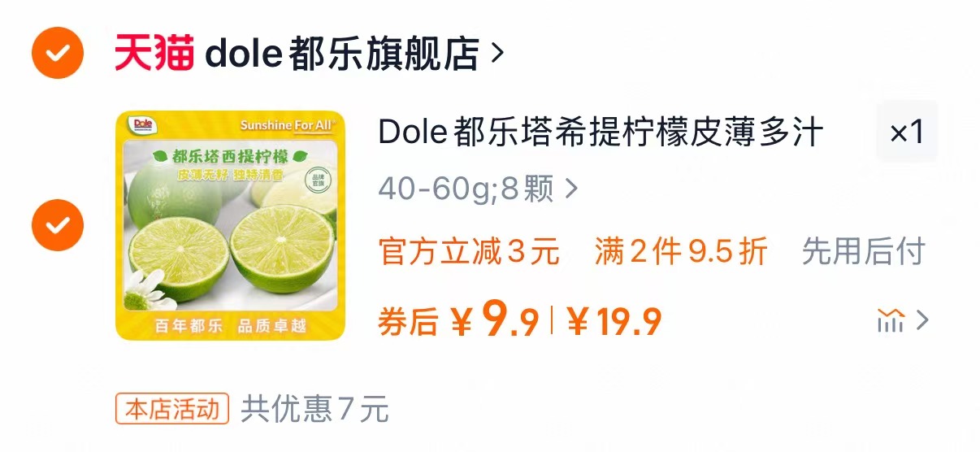The width and height of the screenshot is (980, 452).
Task: Deselect the Dole lime product checkbox
Action: (57, 225)
